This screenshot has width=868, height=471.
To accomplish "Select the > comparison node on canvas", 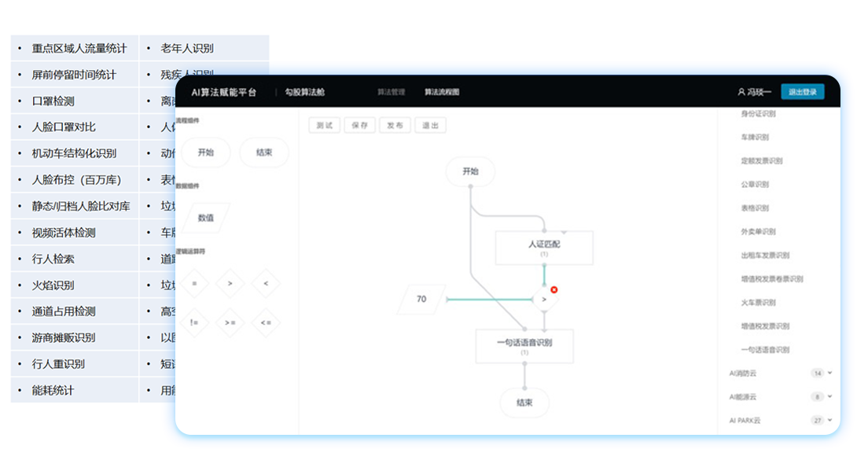I will pyautogui.click(x=544, y=300).
